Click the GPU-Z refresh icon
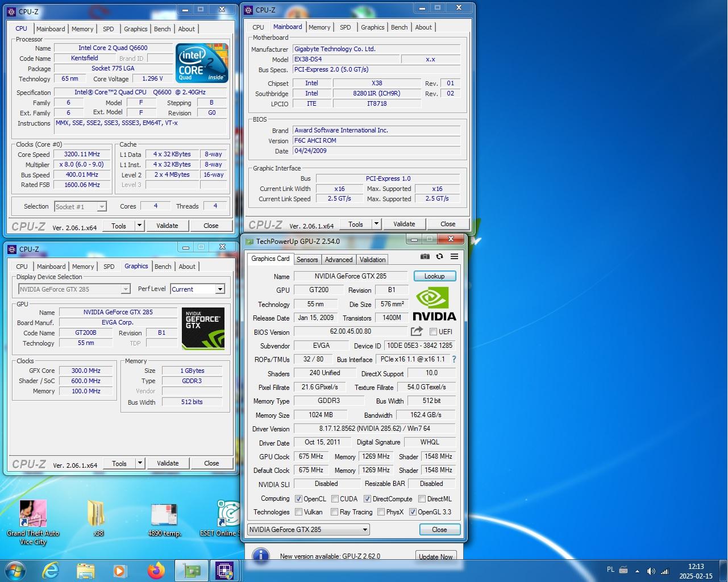This screenshot has height=582, width=728. coord(439,256)
